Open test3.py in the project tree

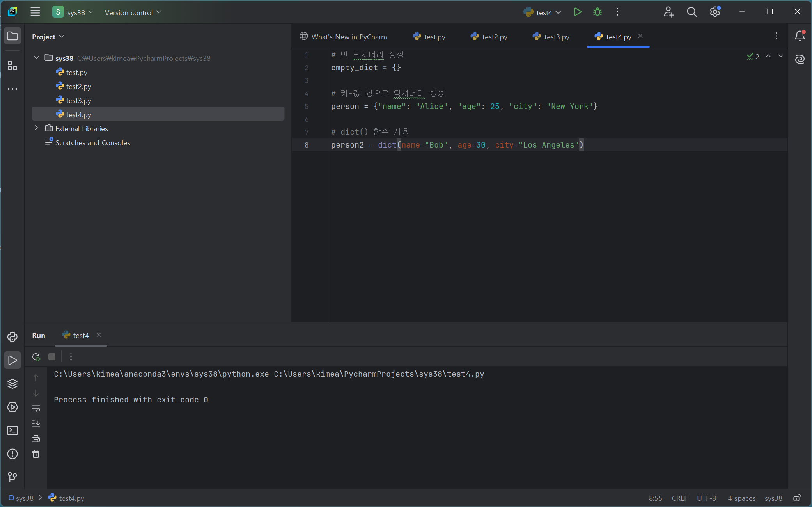pyautogui.click(x=78, y=100)
